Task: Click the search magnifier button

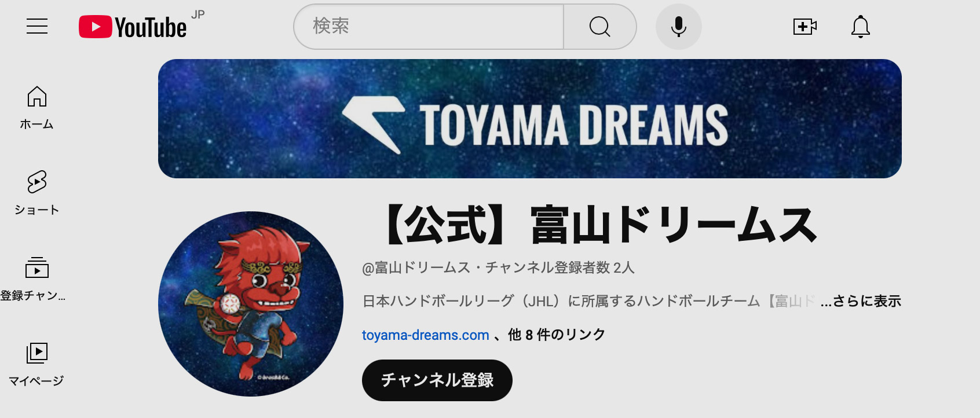Action: 600,27
